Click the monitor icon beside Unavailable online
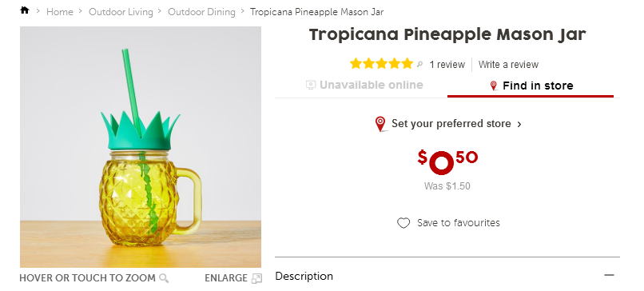Screen dimensions: 644x291 pyautogui.click(x=311, y=85)
